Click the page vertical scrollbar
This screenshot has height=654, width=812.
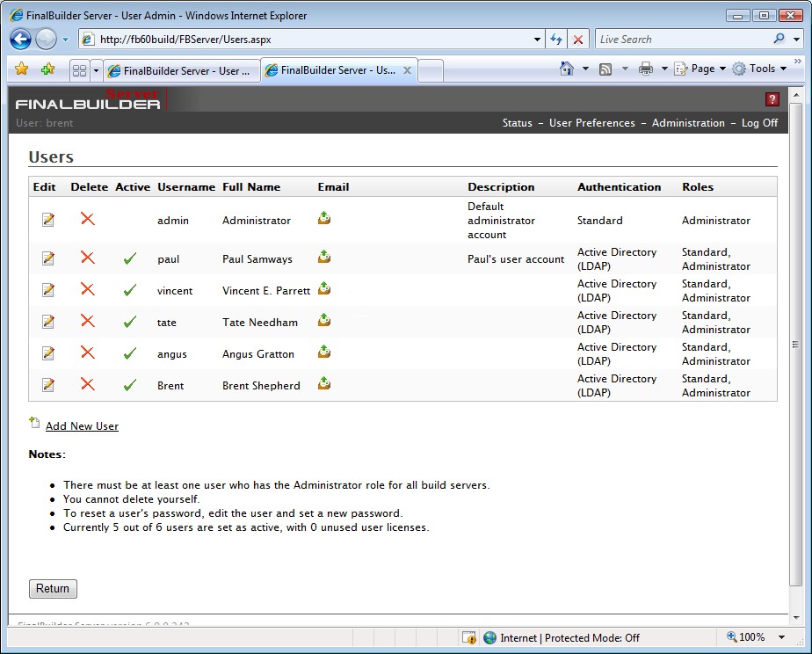click(x=796, y=345)
